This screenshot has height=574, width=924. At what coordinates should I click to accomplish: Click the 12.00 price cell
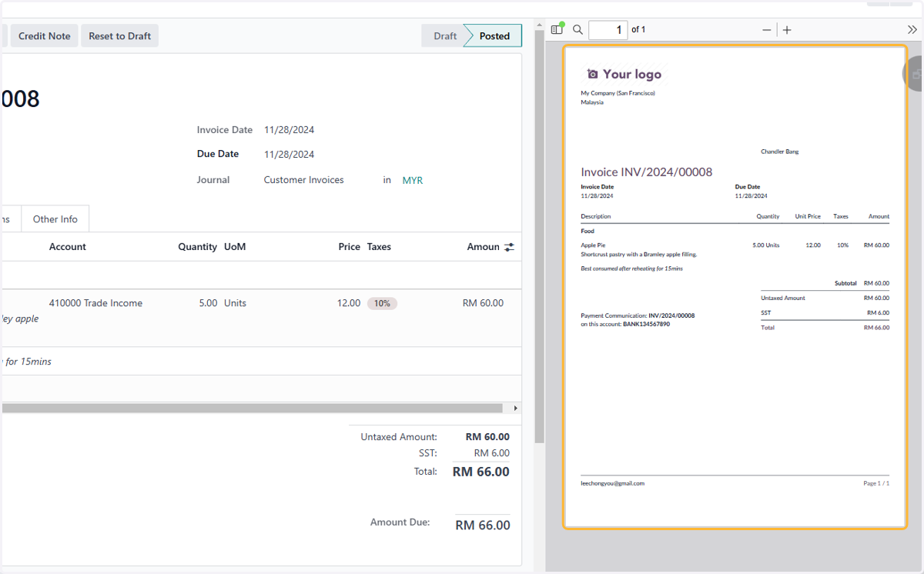click(349, 303)
